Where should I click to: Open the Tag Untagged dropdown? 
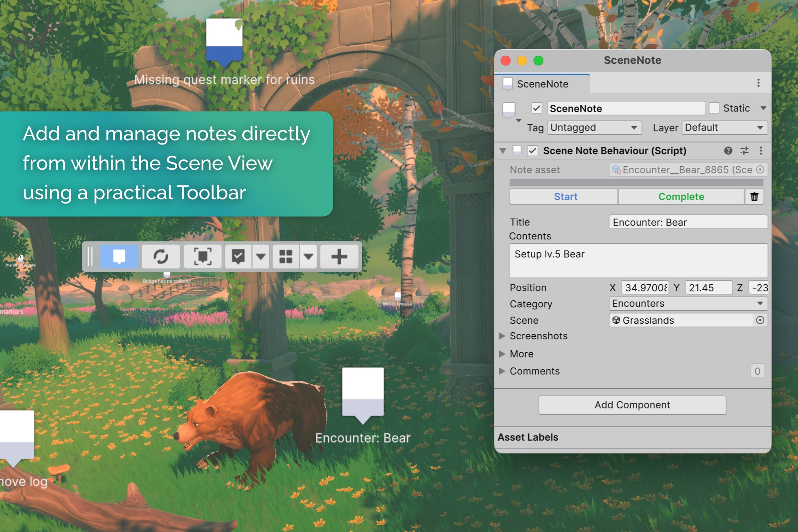[x=594, y=128]
